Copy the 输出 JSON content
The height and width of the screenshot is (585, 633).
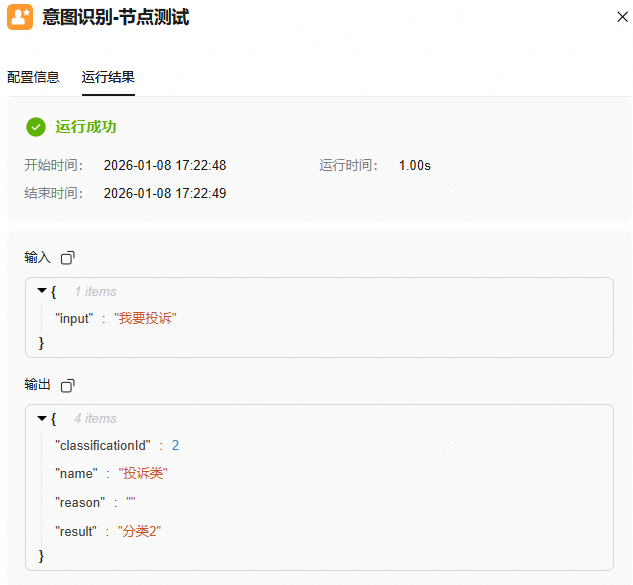click(x=67, y=385)
